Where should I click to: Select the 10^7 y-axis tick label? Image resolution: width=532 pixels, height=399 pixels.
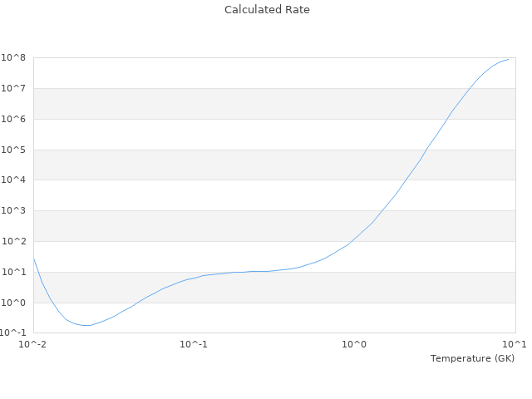pos(14,89)
